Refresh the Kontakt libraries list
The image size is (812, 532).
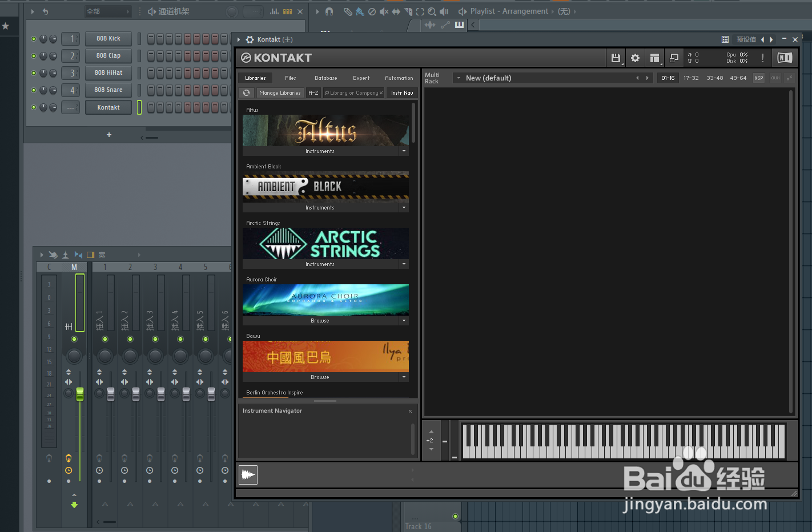(x=246, y=92)
